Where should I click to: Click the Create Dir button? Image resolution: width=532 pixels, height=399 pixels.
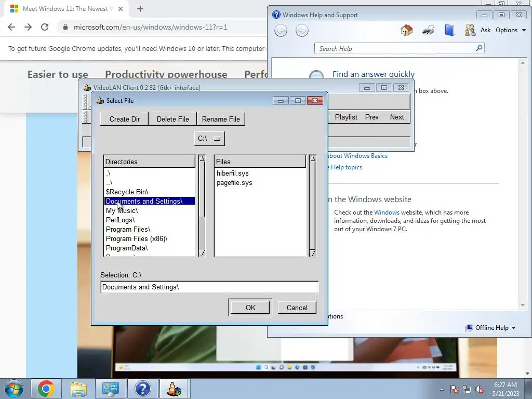click(x=125, y=119)
